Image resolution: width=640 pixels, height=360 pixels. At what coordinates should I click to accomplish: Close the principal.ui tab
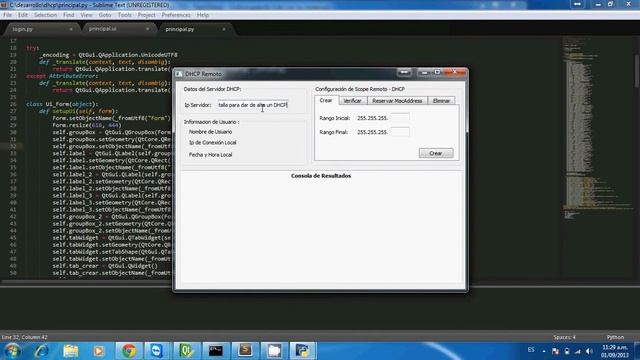(x=147, y=29)
